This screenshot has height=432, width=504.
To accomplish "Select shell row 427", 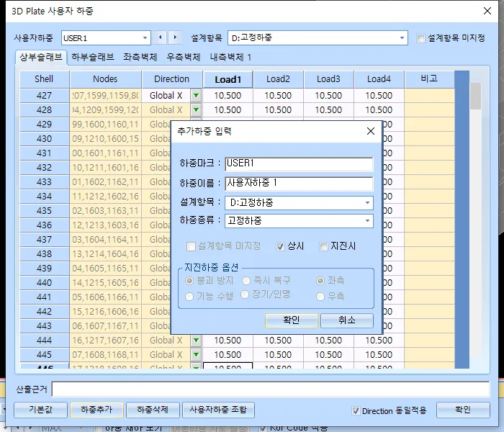I will click(44, 96).
